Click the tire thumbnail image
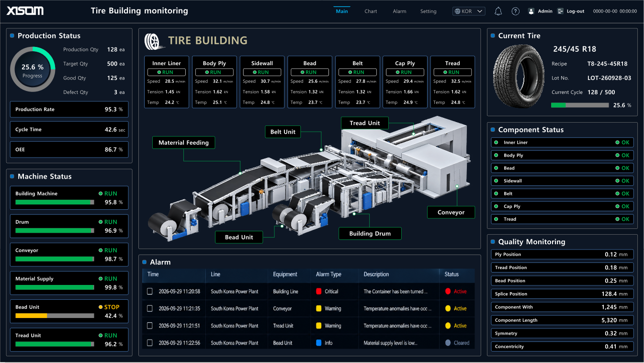The image size is (644, 363). pyautogui.click(x=518, y=78)
